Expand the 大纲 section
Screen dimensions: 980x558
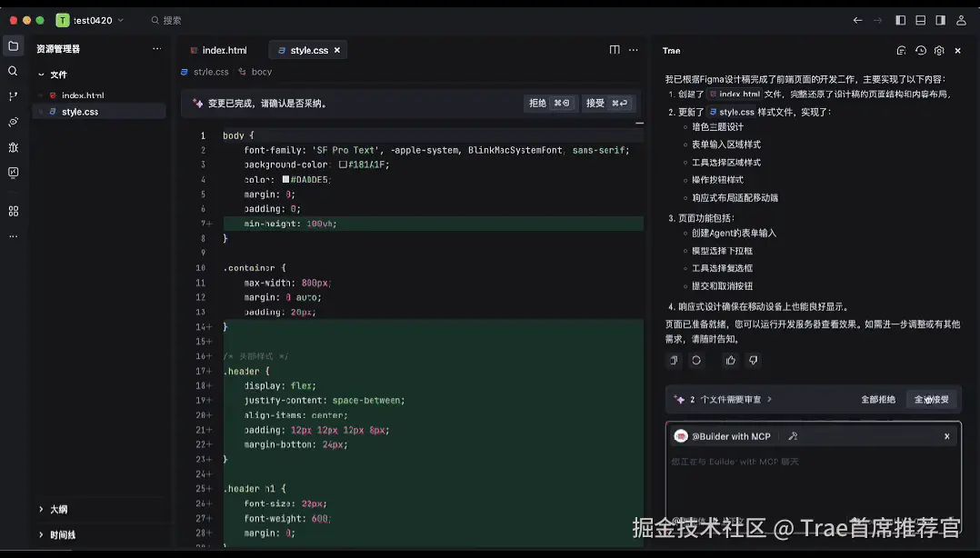[x=52, y=509]
